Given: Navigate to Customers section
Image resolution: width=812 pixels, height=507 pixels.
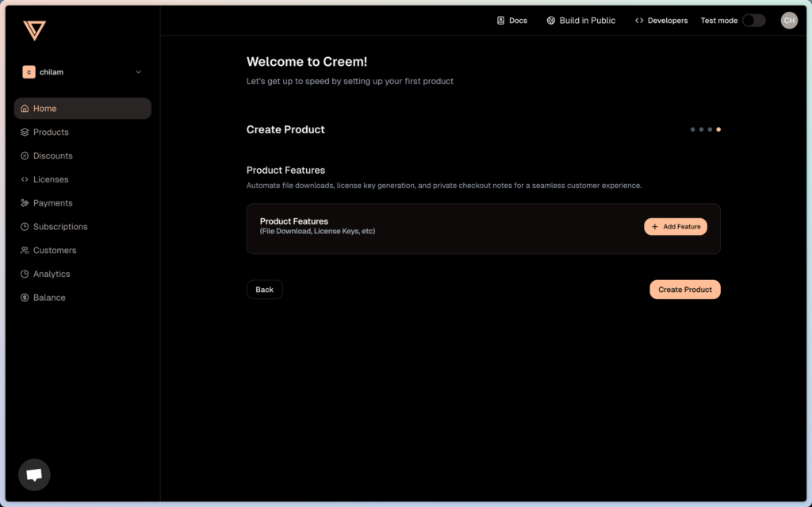Looking at the screenshot, I should [55, 251].
